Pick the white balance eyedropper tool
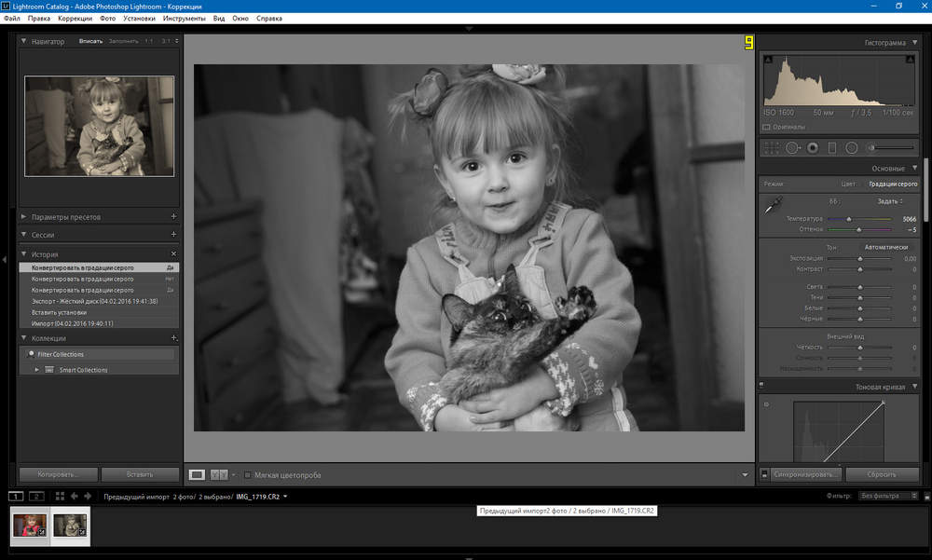Image resolution: width=932 pixels, height=560 pixels. point(774,203)
